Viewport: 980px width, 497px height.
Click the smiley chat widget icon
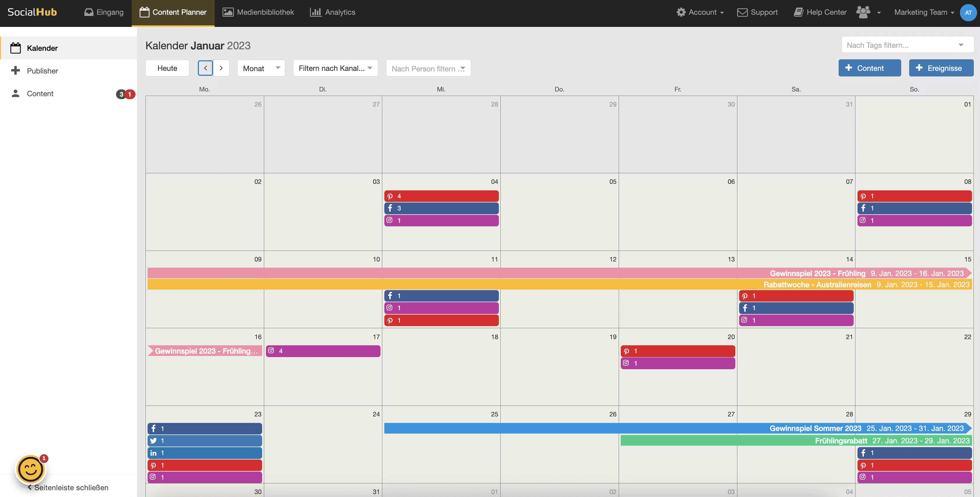pyautogui.click(x=30, y=469)
